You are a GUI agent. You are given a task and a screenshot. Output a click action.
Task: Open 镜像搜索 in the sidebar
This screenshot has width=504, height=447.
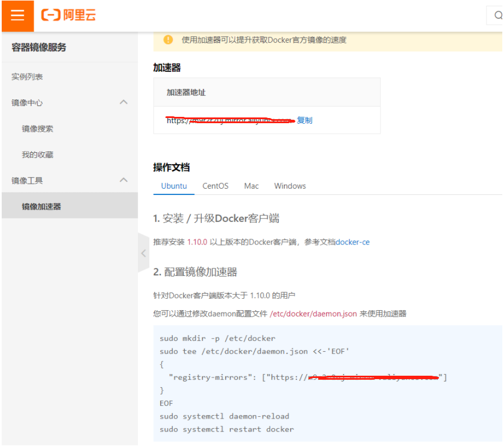click(x=38, y=129)
